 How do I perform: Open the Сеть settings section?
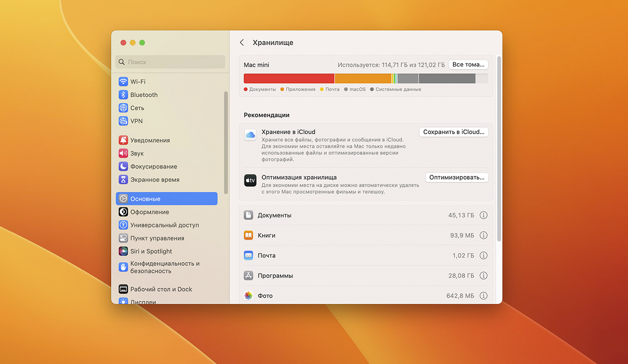(x=167, y=108)
